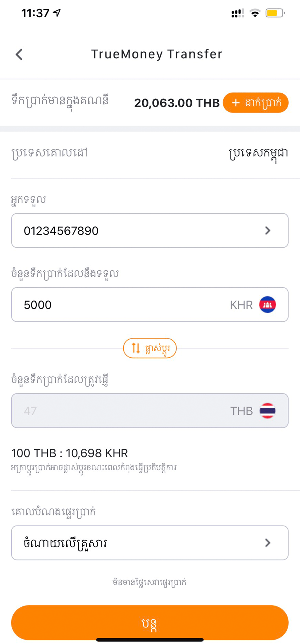Tap the KHR currency label

pos(241,305)
